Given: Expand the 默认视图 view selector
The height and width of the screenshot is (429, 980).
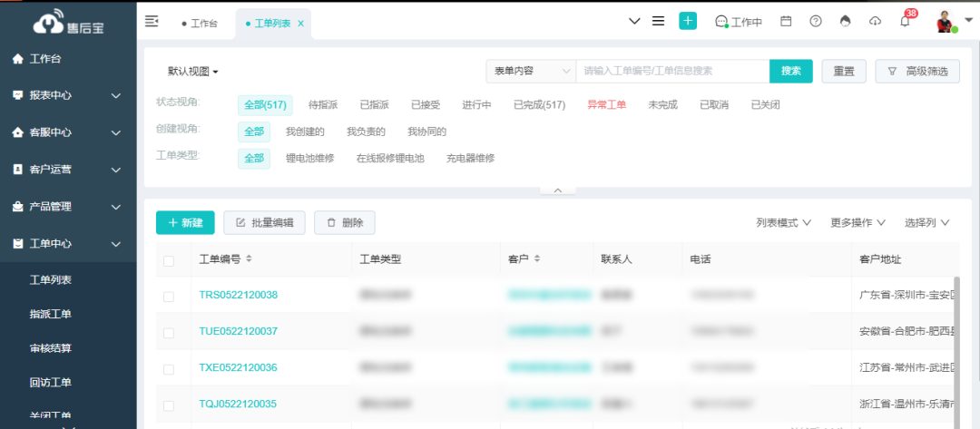Looking at the screenshot, I should pos(193,72).
